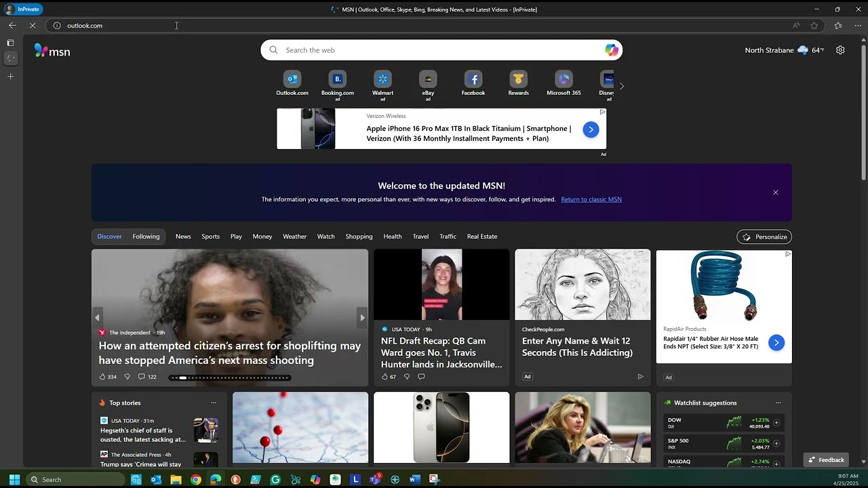Open the Windows Start menu
The image size is (868, 488).
(x=14, y=479)
